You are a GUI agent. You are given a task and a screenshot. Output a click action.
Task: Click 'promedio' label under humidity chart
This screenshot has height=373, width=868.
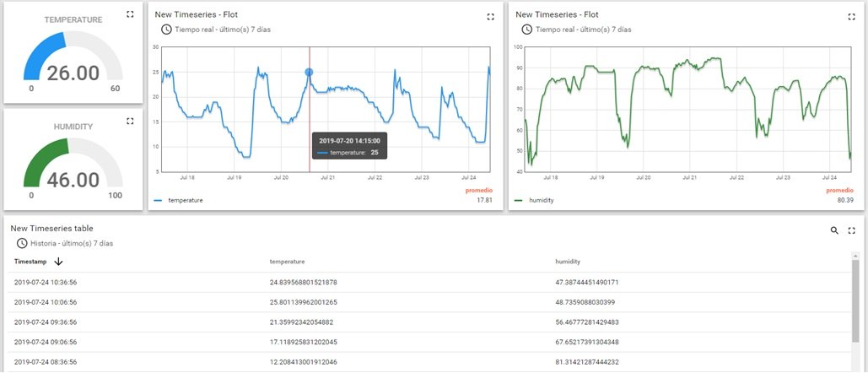tap(840, 191)
